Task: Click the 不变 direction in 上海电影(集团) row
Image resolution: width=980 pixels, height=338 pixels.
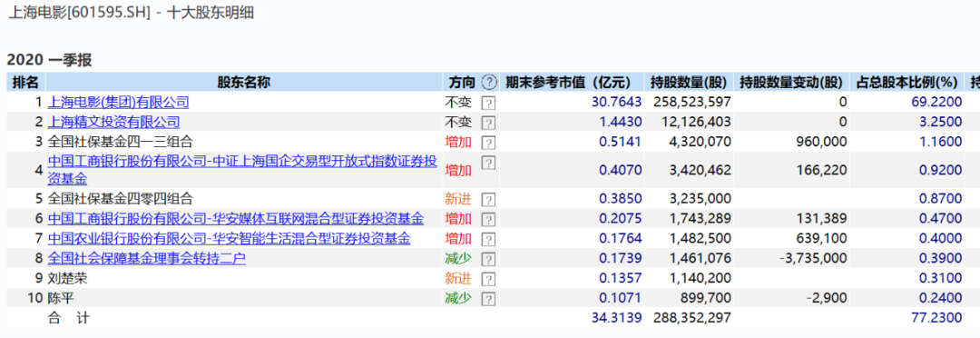Action: (458, 102)
